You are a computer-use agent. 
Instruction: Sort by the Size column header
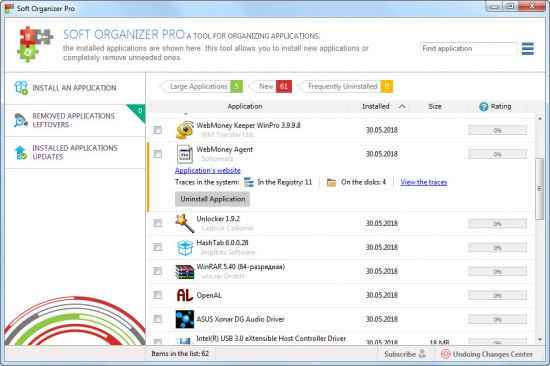coord(435,106)
